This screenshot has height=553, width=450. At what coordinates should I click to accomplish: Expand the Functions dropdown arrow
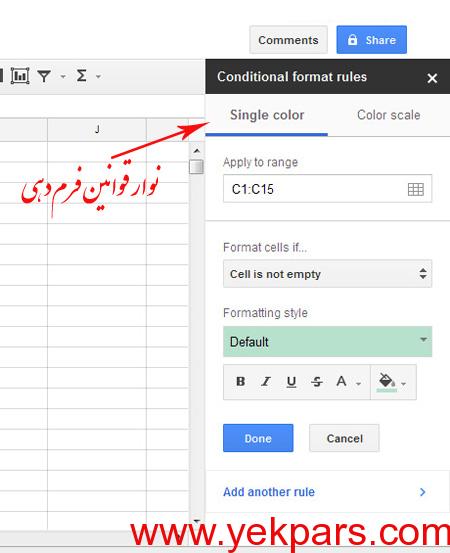(x=98, y=76)
